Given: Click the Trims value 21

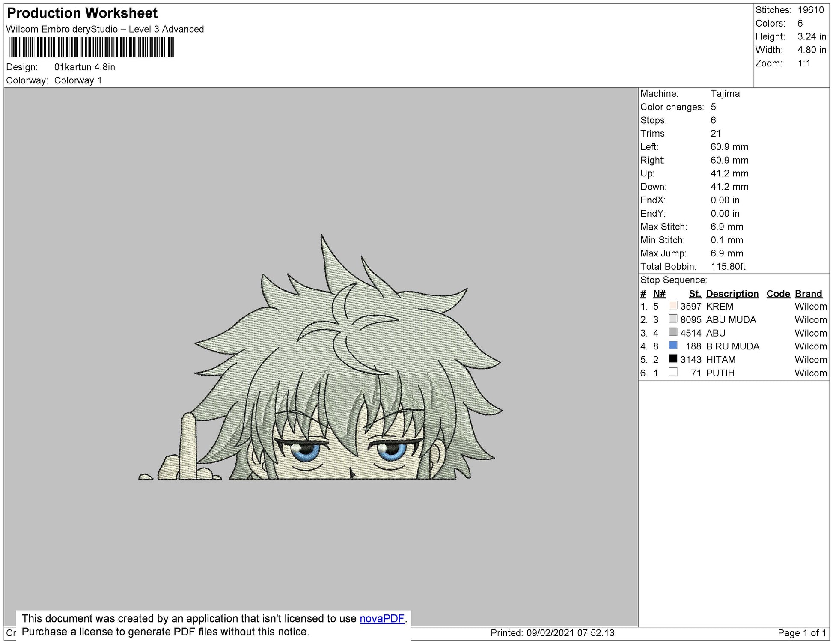Looking at the screenshot, I should point(716,134).
